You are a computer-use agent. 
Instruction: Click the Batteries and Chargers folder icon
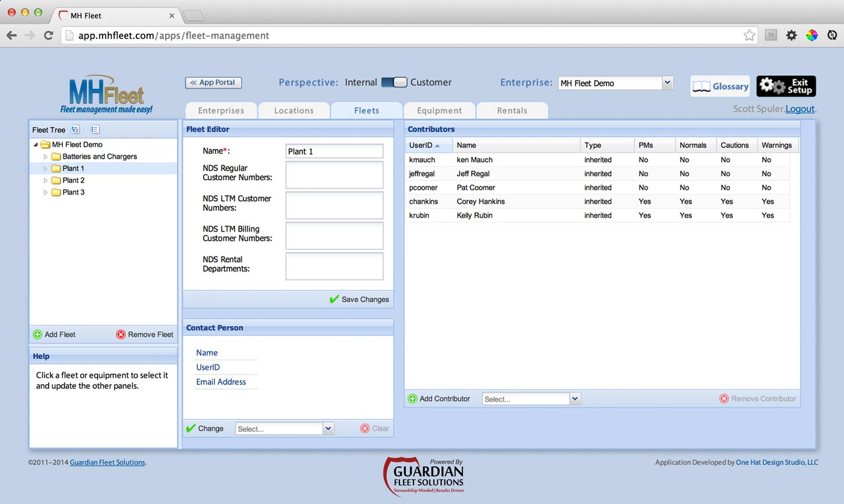[x=56, y=157]
